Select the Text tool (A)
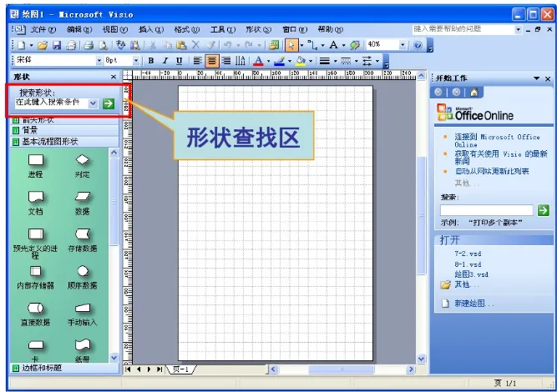Viewport: 557px width, 392px height. pos(333,45)
